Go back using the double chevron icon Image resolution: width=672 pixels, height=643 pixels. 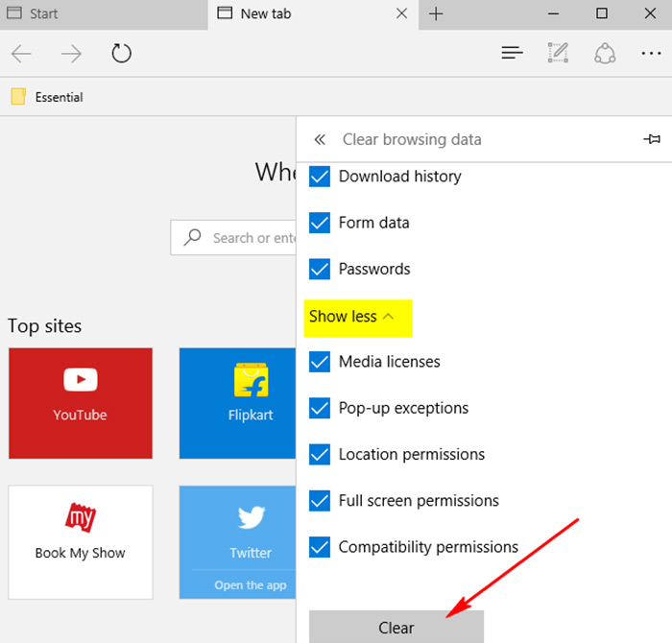pyautogui.click(x=320, y=139)
